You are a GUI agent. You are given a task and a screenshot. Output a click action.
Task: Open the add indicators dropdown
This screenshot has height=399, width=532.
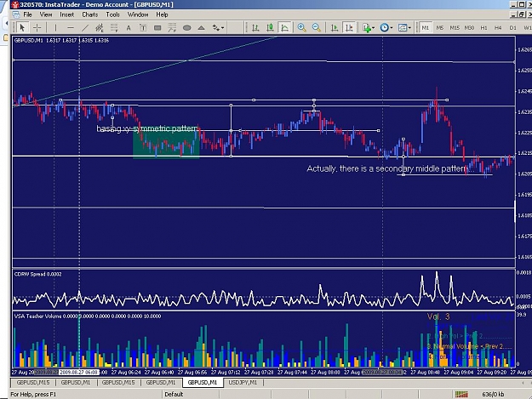[x=369, y=28]
